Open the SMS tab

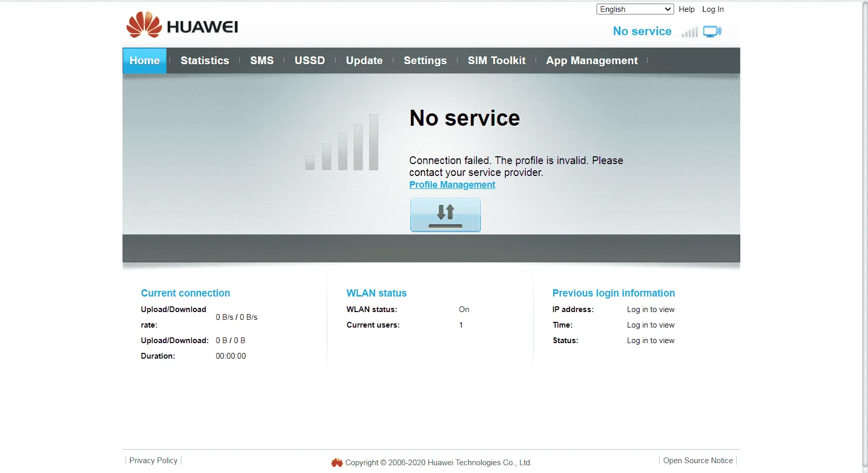click(x=262, y=61)
